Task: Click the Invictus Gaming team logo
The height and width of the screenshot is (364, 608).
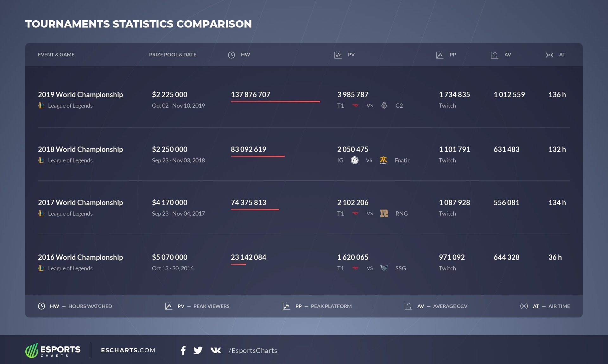Action: [355, 160]
